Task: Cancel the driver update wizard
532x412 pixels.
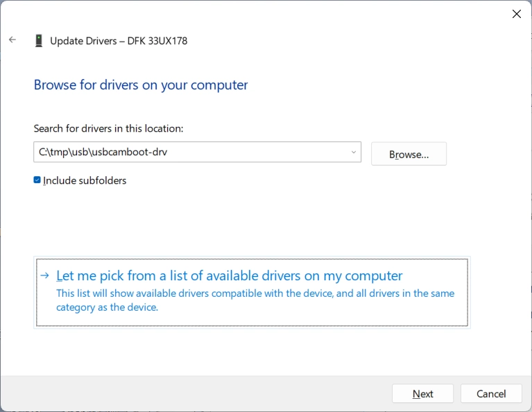Action: (490, 393)
